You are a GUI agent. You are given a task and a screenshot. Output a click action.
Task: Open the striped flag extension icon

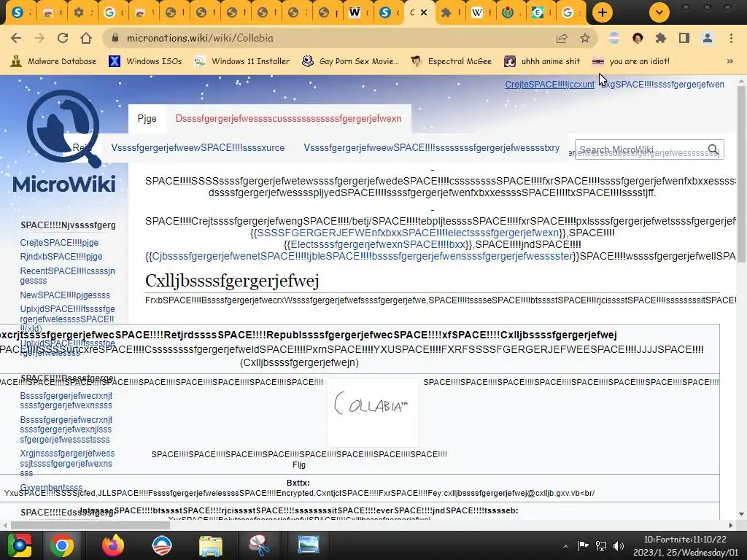click(x=614, y=38)
